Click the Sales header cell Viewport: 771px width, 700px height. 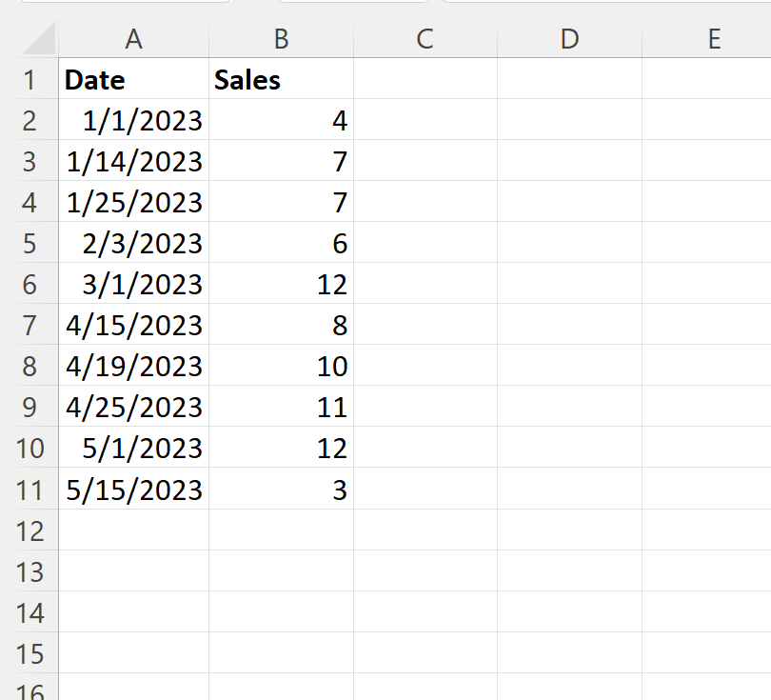click(281, 79)
